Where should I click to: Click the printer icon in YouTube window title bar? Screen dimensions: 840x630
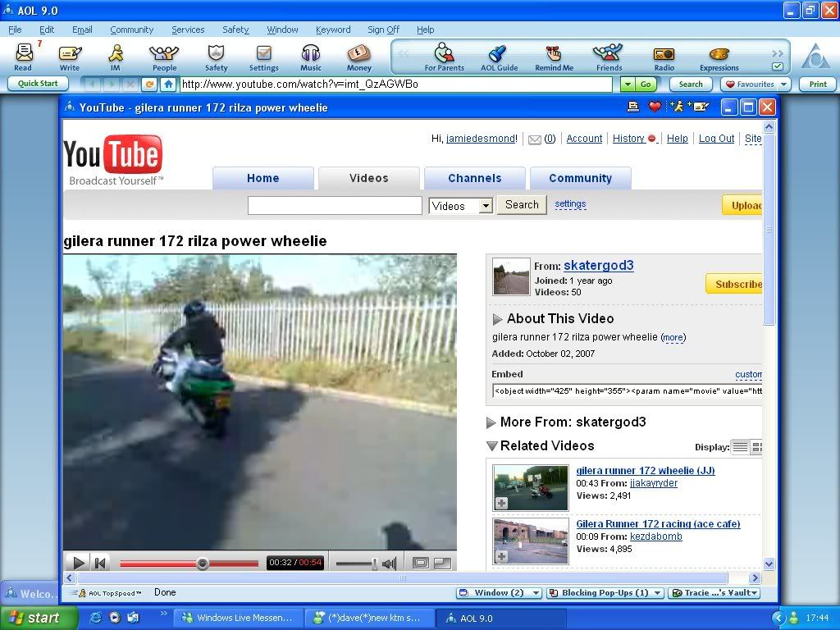pyautogui.click(x=632, y=107)
